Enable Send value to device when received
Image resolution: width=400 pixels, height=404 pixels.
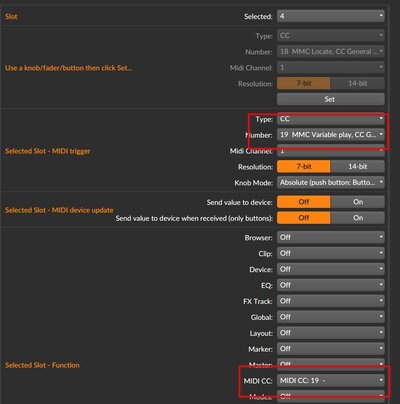coord(358,218)
